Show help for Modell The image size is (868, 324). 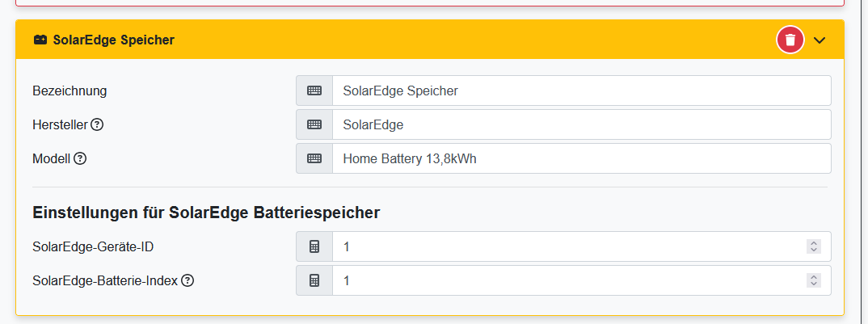tap(80, 158)
